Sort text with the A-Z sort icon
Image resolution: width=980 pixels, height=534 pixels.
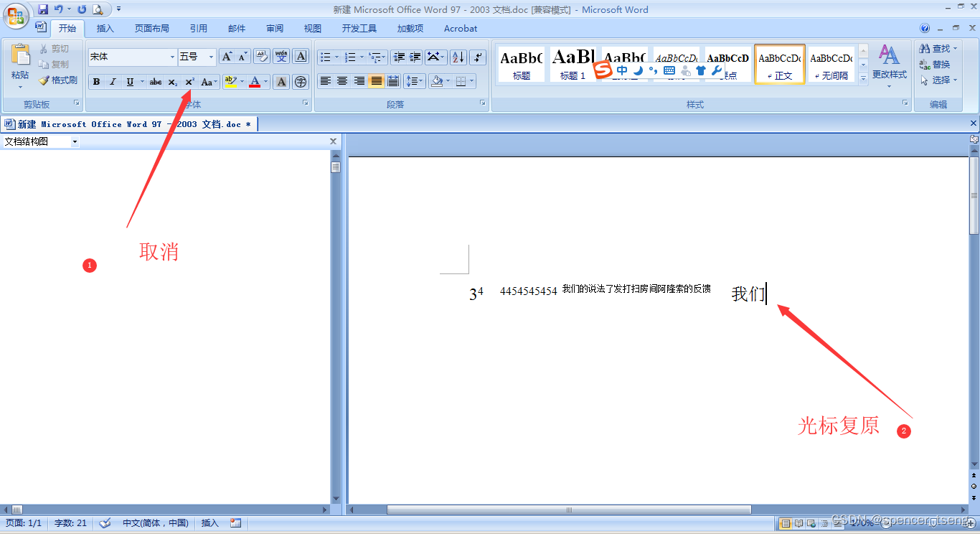pos(458,57)
